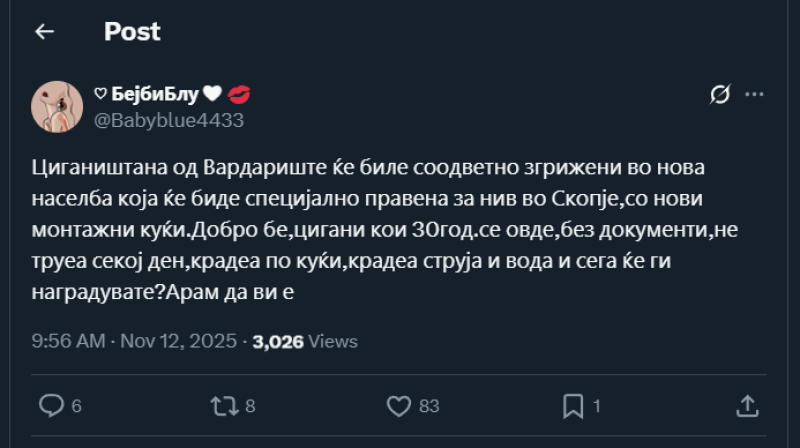Open the Grok actions icon
Image resolution: width=800 pixels, height=448 pixels.
(x=719, y=95)
